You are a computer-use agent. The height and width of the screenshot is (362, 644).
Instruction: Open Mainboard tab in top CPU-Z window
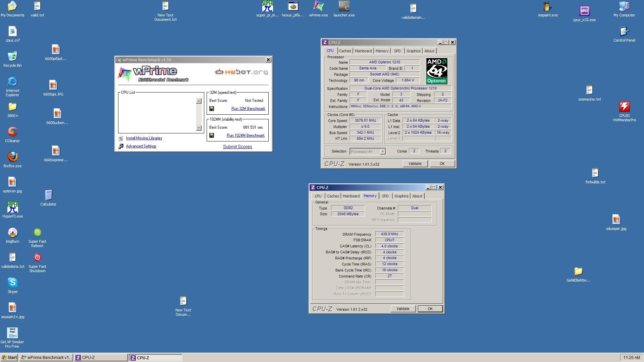[x=363, y=51]
